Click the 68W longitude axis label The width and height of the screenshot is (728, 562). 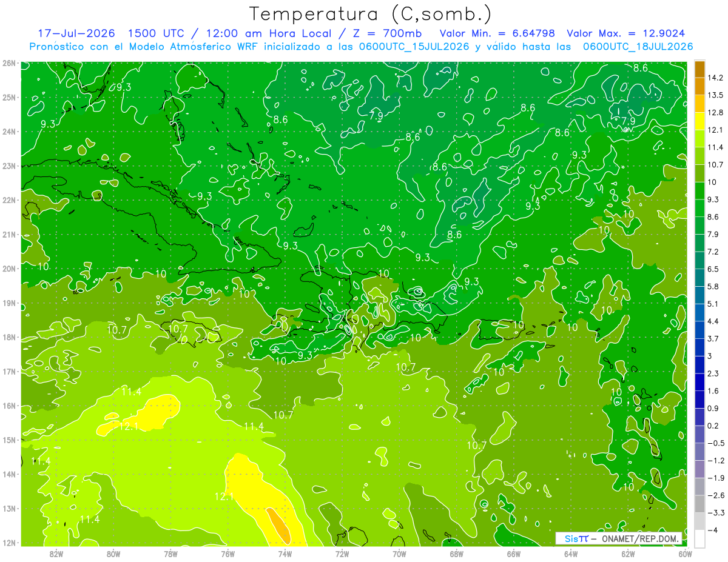(457, 554)
